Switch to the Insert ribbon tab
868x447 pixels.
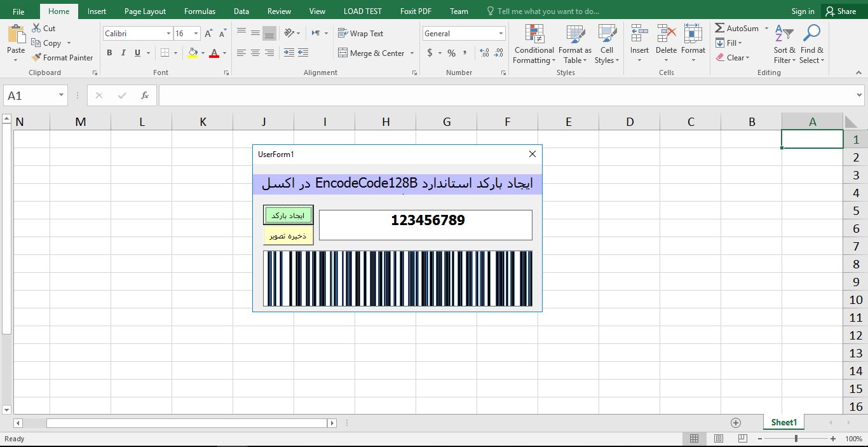pyautogui.click(x=97, y=11)
